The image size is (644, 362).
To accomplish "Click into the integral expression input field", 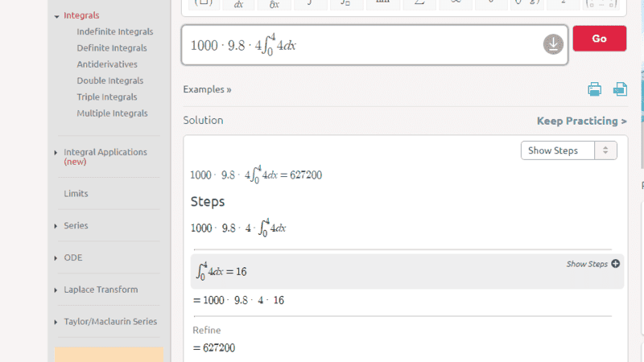I will click(x=362, y=45).
